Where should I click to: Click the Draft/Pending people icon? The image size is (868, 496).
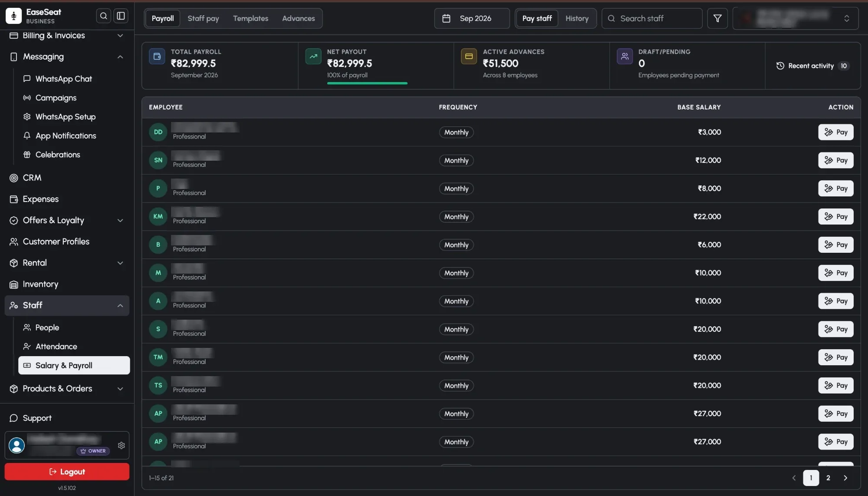[625, 56]
